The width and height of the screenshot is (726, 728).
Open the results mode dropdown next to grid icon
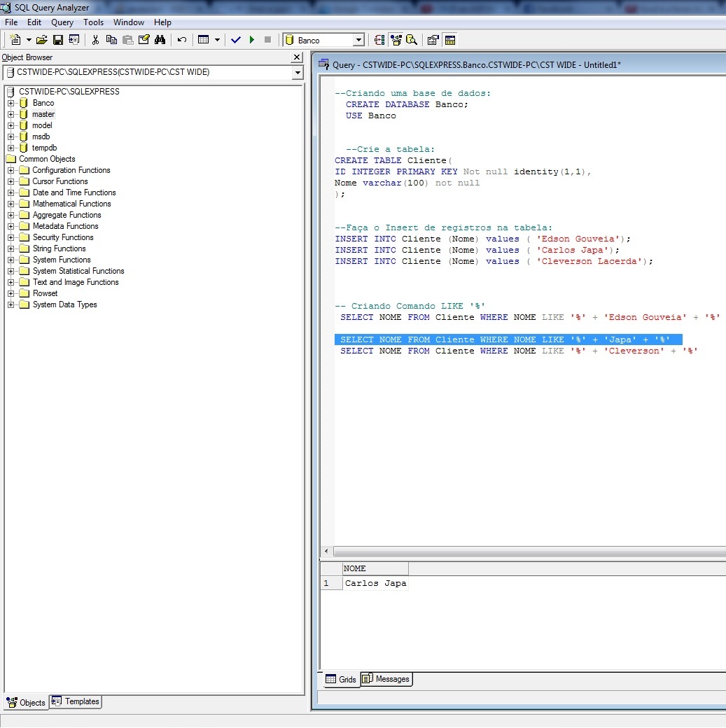tap(216, 40)
